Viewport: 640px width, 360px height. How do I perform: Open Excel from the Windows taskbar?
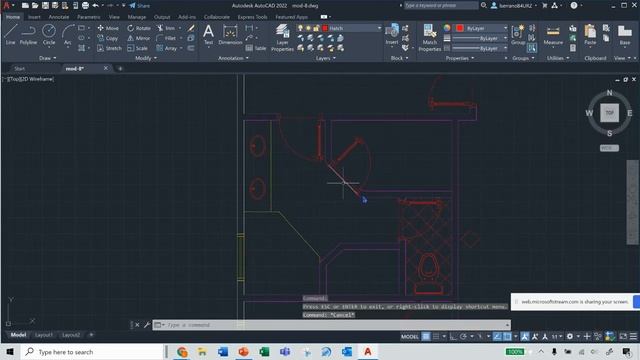pyautogui.click(x=264, y=352)
